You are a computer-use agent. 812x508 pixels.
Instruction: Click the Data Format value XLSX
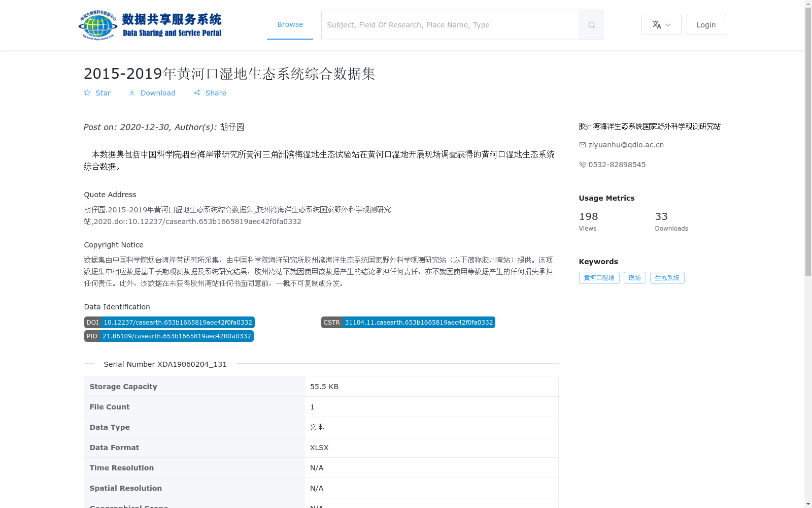319,448
